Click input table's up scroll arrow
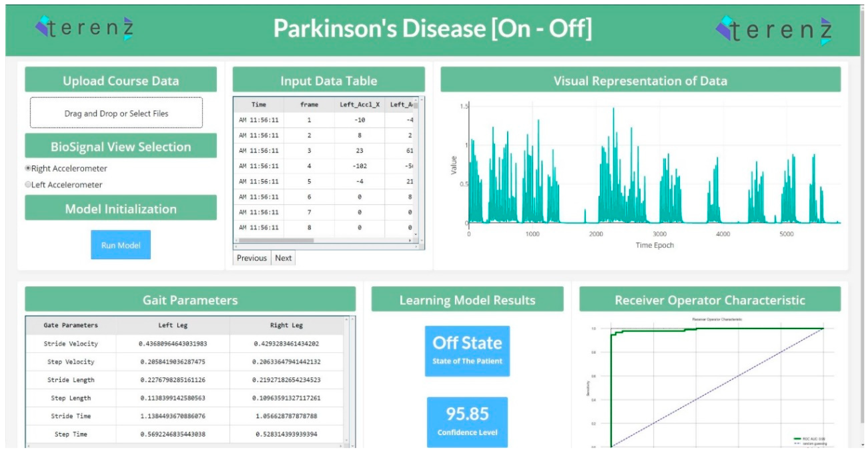Viewport: 868px width, 457px height. (415, 100)
